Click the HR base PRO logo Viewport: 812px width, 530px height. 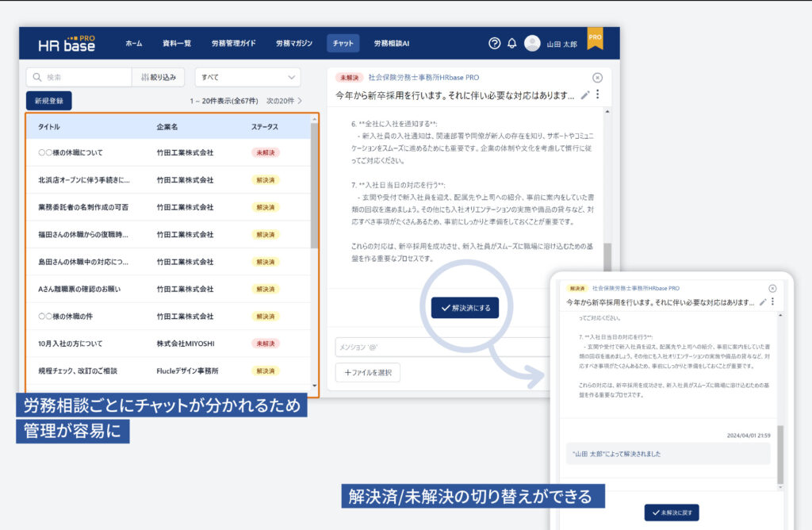pyautogui.click(x=67, y=44)
